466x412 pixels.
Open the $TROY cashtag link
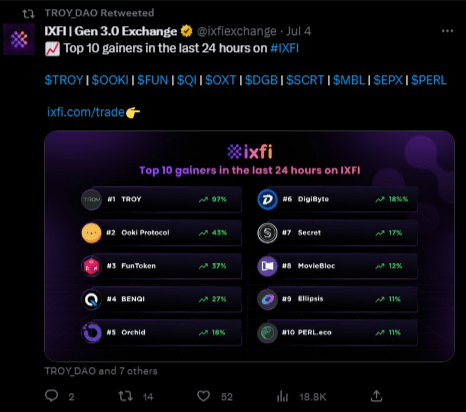(64, 80)
